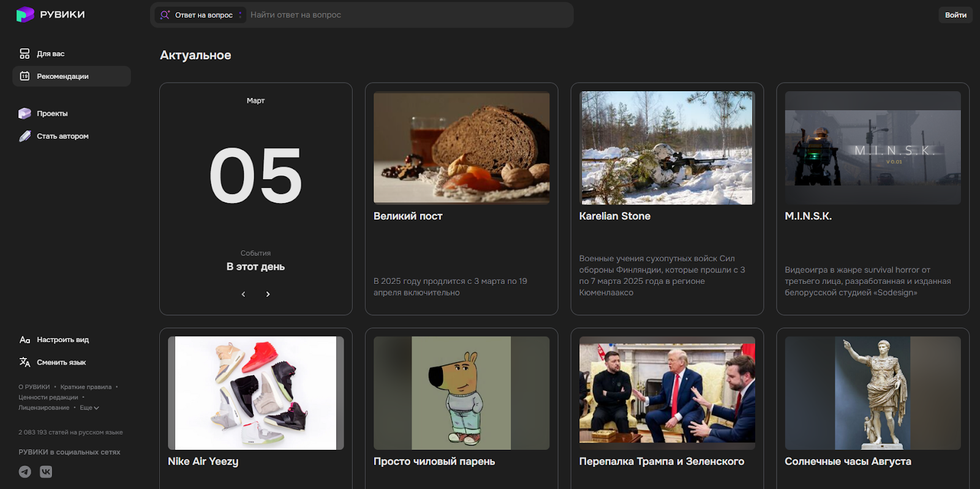Open the Краткие правила link
Viewport: 980px width, 489px height.
[x=86, y=387]
